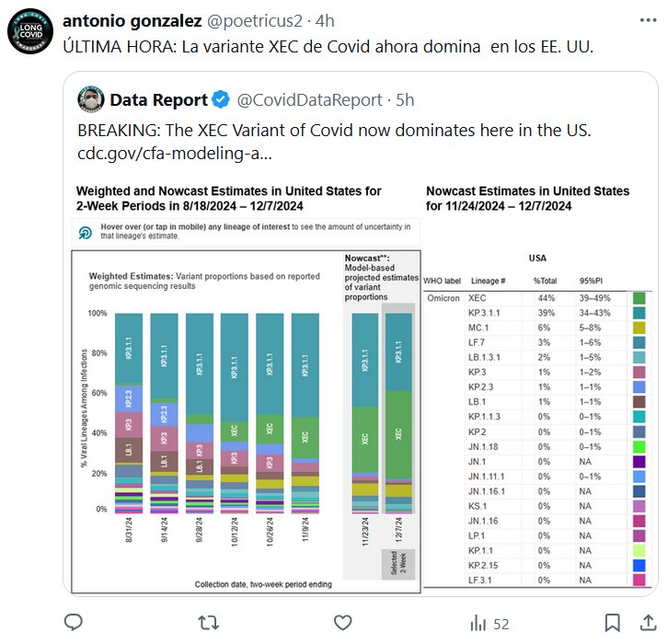Click the antonio gonzalez display name
The height and width of the screenshot is (644, 668).
click(x=125, y=19)
